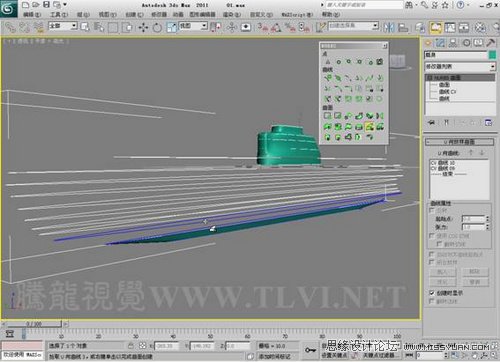Image resolution: width=500 pixels, height=362 pixels.
Task: Click the 关键点过滤器 button
Action: tap(381, 355)
